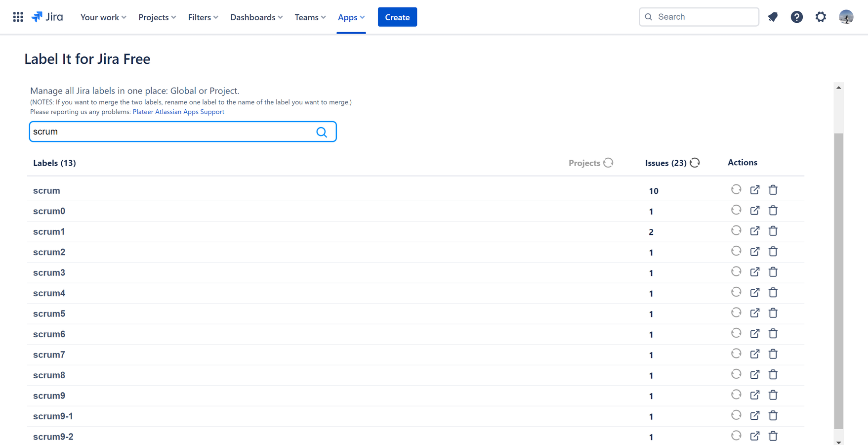Viewport: 868px width, 445px height.
Task: Expand the Projects menu
Action: [x=157, y=17]
